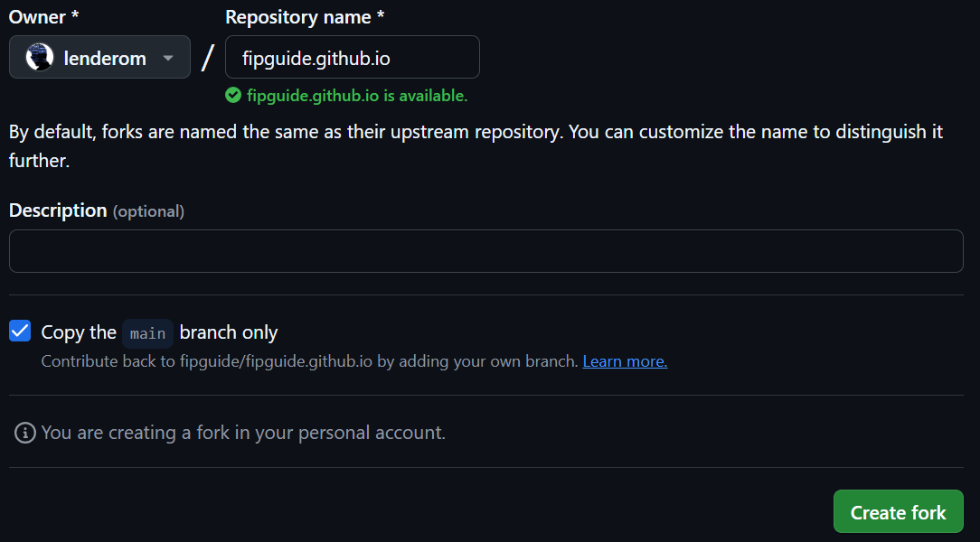980x542 pixels.
Task: Open the Owner account selector
Action: [x=99, y=57]
